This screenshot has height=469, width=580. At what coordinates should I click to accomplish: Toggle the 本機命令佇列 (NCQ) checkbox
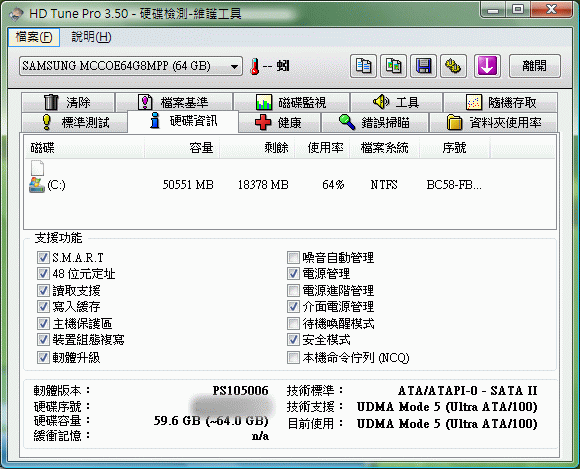[293, 357]
